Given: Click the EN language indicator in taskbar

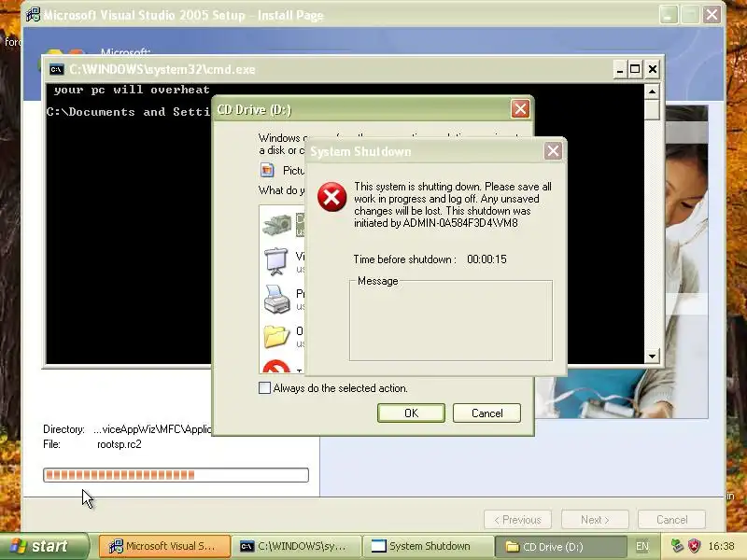Looking at the screenshot, I should (641, 546).
